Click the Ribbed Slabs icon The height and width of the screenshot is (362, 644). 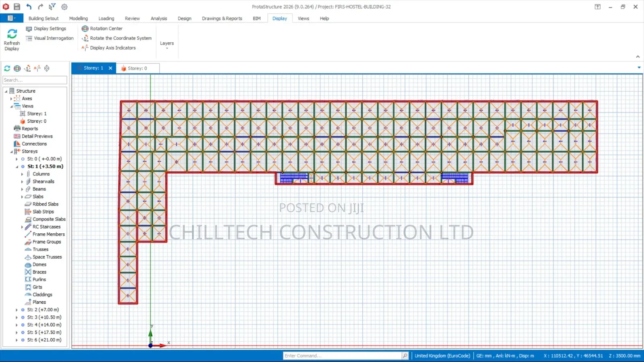coord(28,204)
